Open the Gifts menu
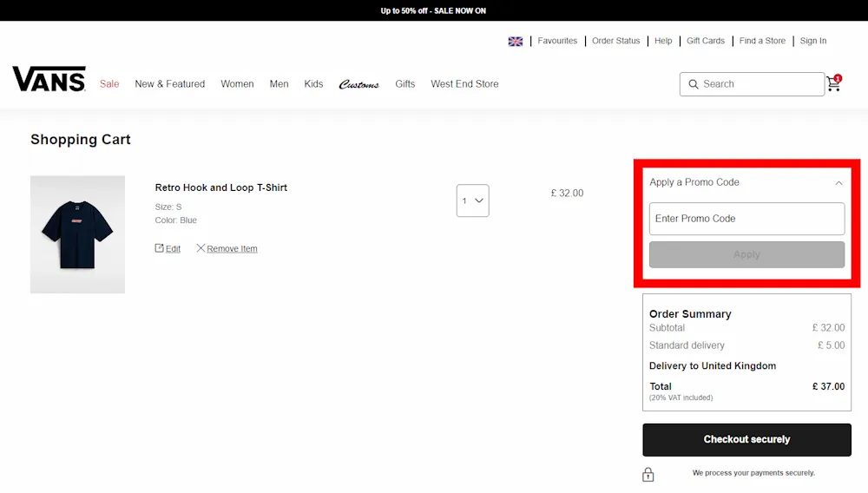The height and width of the screenshot is (493, 868). pyautogui.click(x=405, y=84)
